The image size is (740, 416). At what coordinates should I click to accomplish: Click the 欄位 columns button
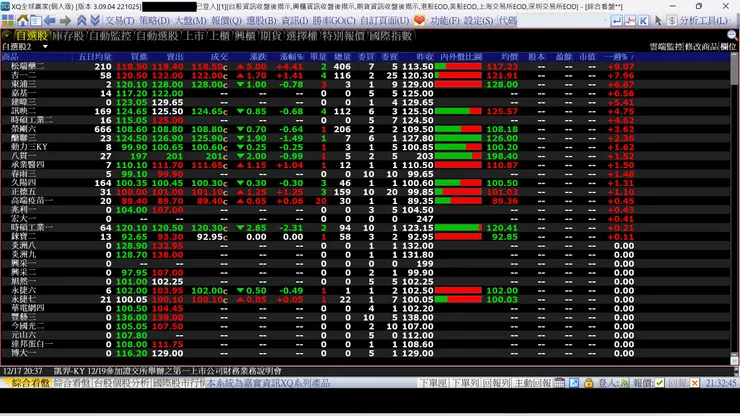pos(728,46)
